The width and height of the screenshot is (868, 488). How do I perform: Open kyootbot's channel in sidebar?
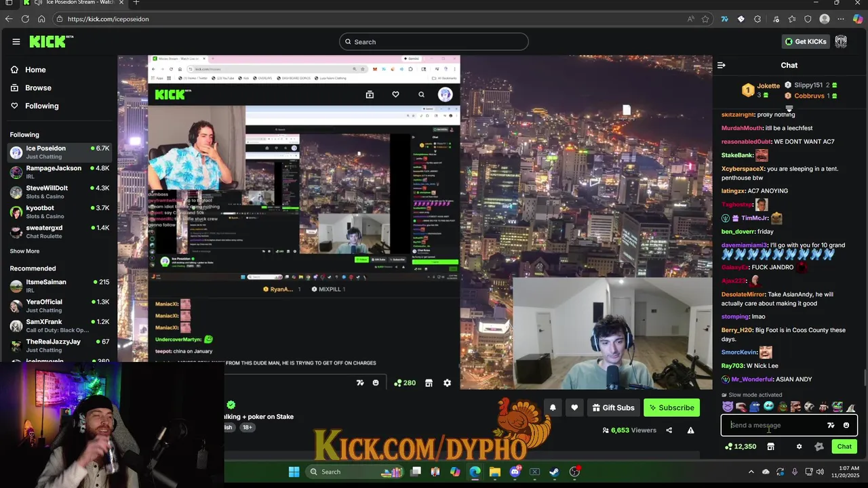point(59,211)
